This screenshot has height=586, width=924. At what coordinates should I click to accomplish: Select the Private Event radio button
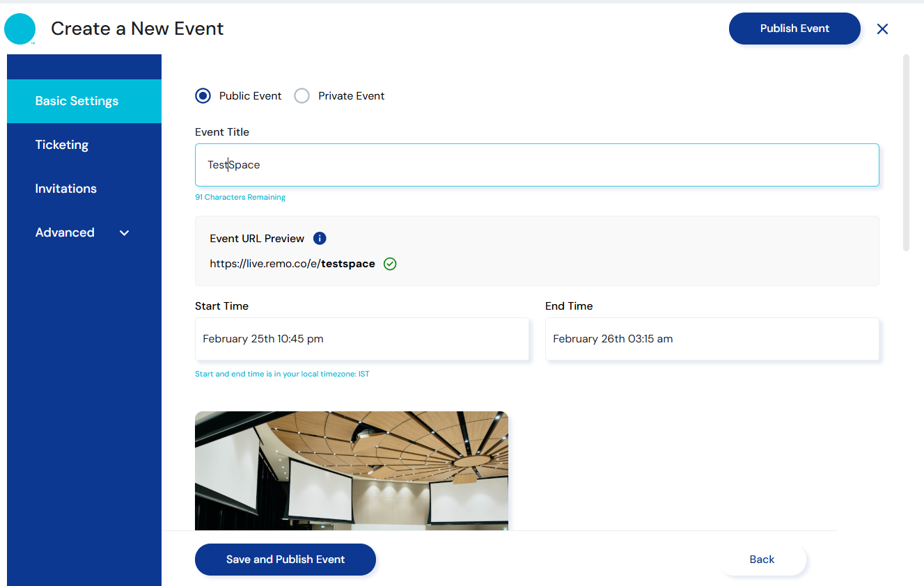click(302, 96)
